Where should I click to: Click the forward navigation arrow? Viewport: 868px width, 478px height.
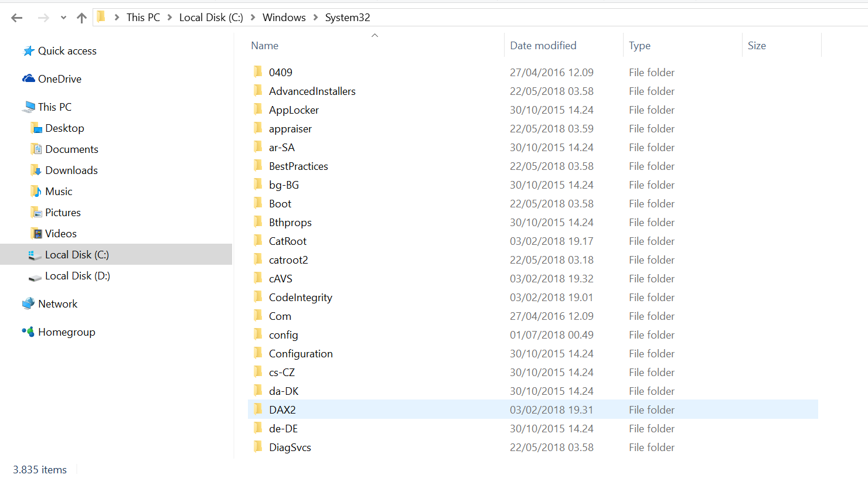coord(43,18)
